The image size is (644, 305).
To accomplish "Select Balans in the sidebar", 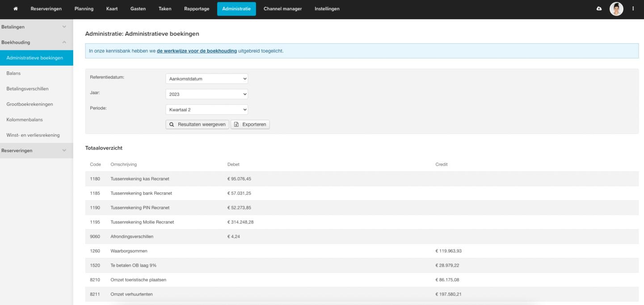I will click(14, 73).
